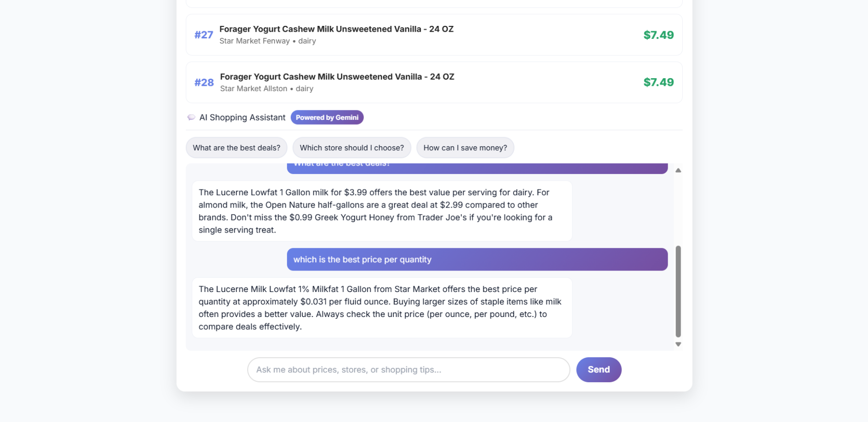Click the 'Powered by Gemini' badge
This screenshot has width=868, height=422.
point(327,117)
